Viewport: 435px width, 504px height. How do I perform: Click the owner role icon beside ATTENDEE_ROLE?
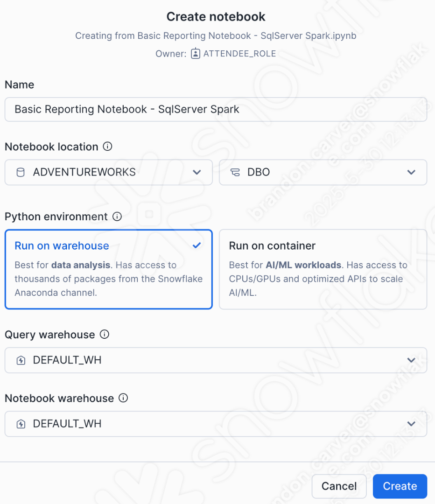coord(195,54)
